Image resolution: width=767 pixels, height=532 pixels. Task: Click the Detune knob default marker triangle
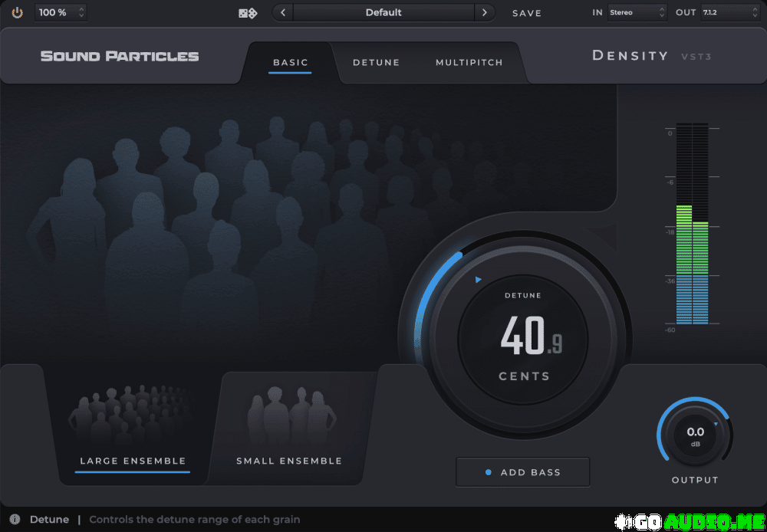pos(479,280)
